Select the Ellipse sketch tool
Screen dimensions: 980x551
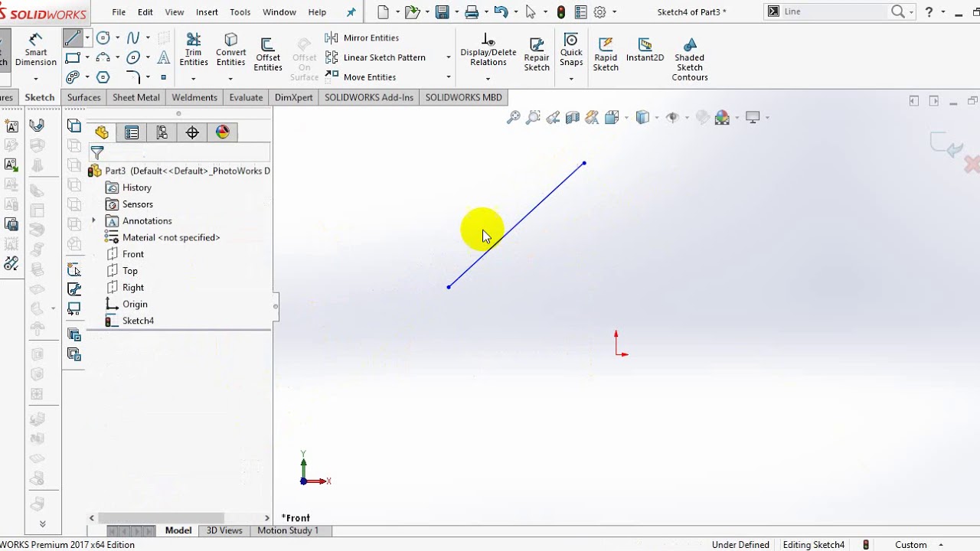[134, 57]
